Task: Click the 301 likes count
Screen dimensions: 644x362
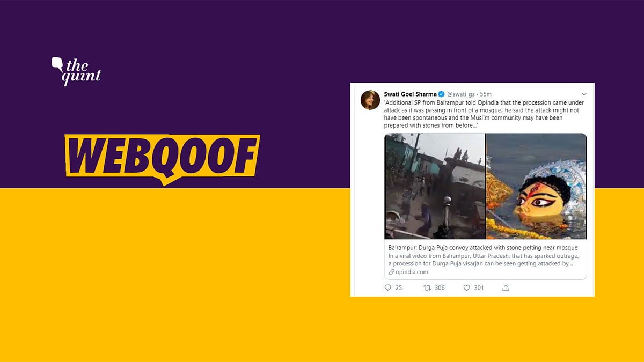Action: coord(479,288)
